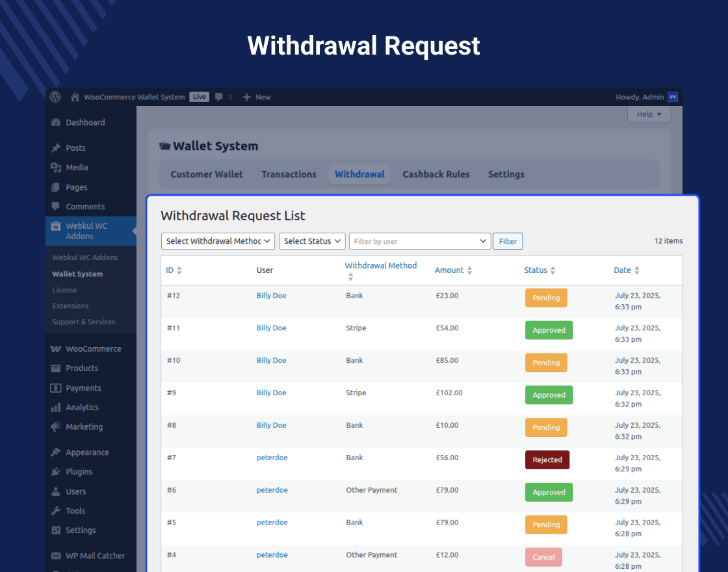
Task: Click the Stripe method cell in row #9
Action: point(356,393)
